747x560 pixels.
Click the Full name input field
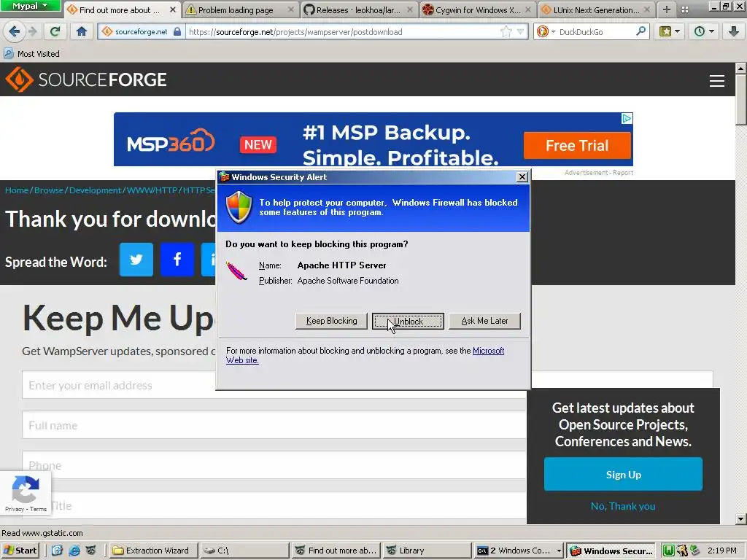(274, 425)
